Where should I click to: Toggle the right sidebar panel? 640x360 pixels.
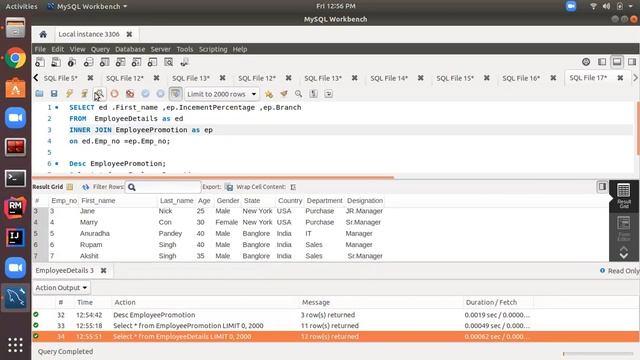pyautogui.click(x=632, y=62)
